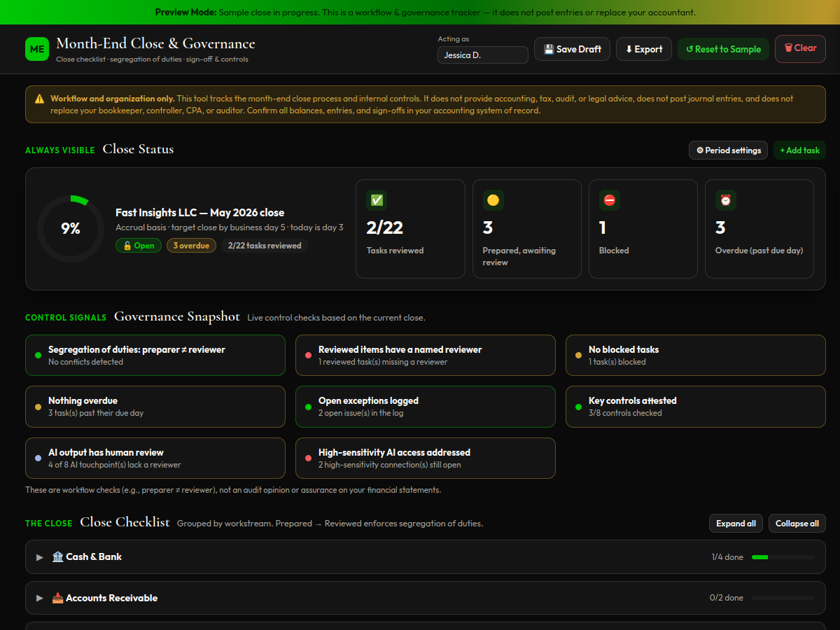
Task: Click the warning triangle in the disclaimer banner
Action: coord(40,99)
